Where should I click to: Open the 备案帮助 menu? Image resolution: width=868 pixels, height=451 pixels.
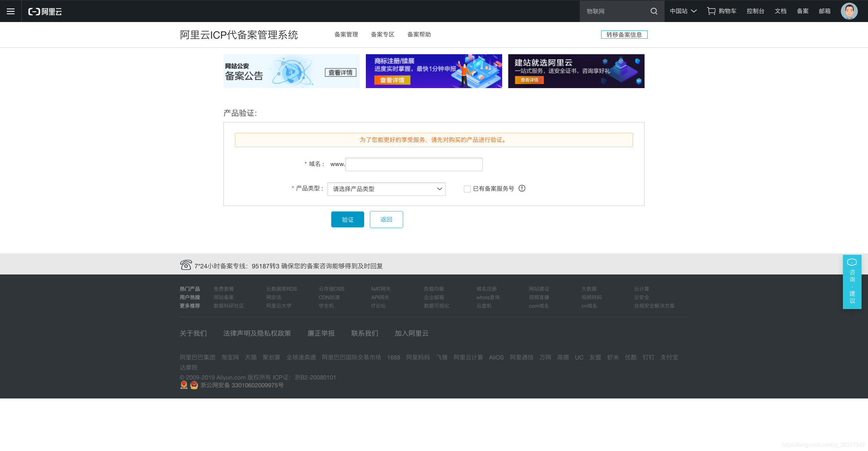coord(419,35)
